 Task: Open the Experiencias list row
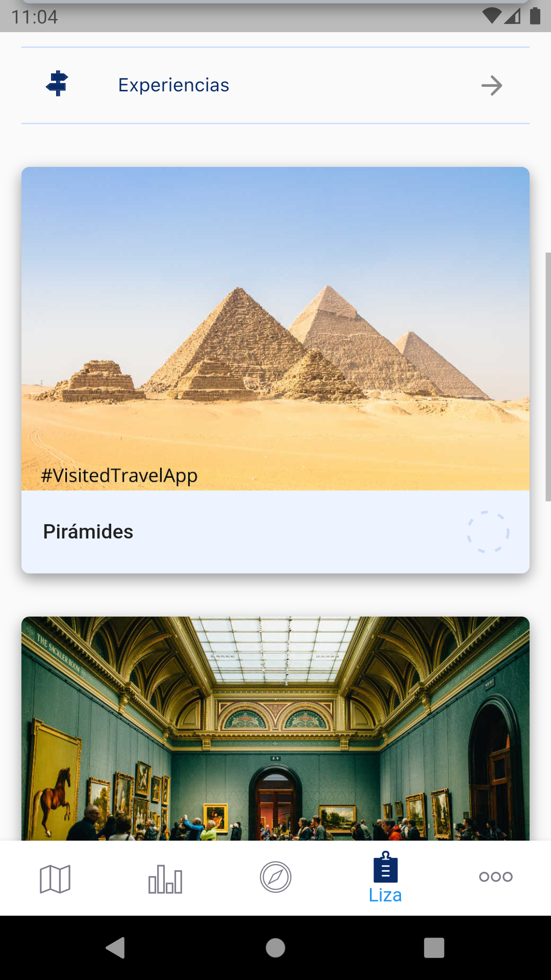pos(275,85)
